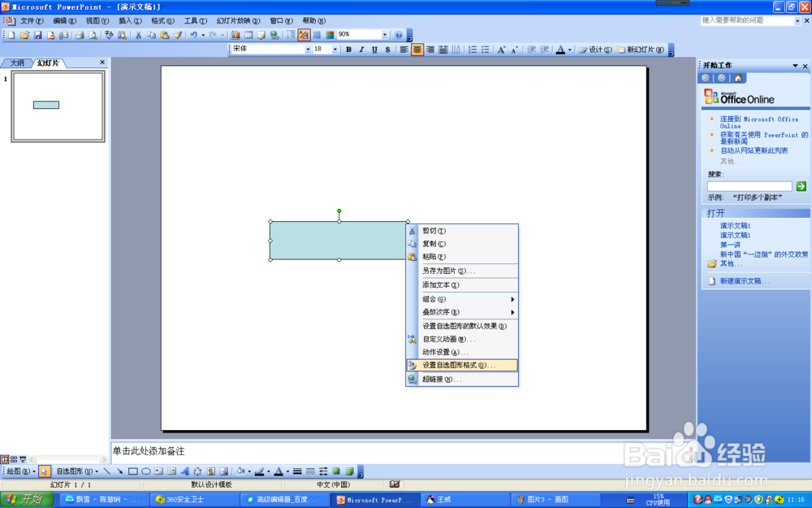Toggle text Shadow formatting
The height and width of the screenshot is (508, 812).
(x=387, y=50)
